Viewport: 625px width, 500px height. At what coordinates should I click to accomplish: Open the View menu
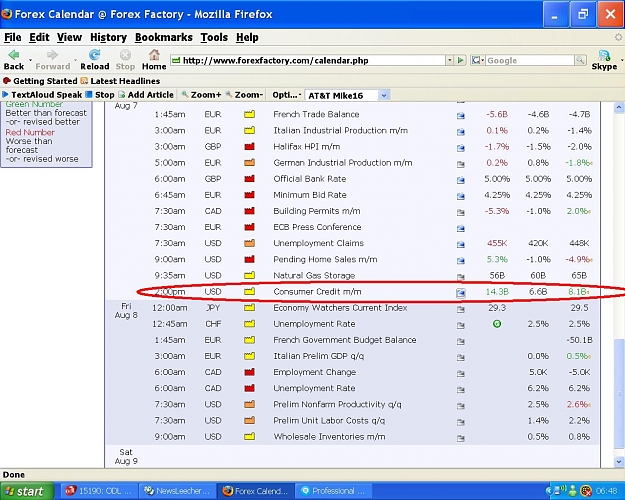[x=69, y=37]
